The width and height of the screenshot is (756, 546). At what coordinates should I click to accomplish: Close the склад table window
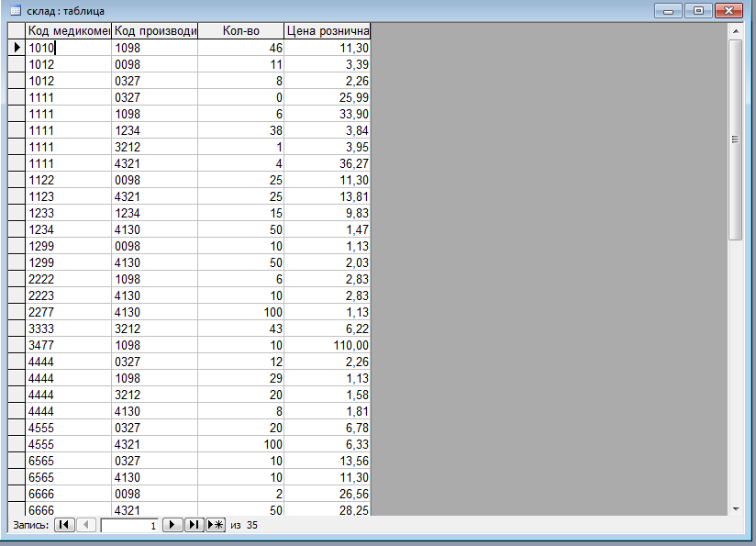(728, 11)
